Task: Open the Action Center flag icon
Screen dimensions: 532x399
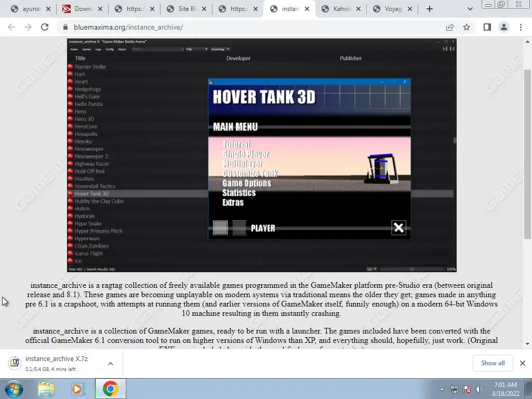Action: 467,389
